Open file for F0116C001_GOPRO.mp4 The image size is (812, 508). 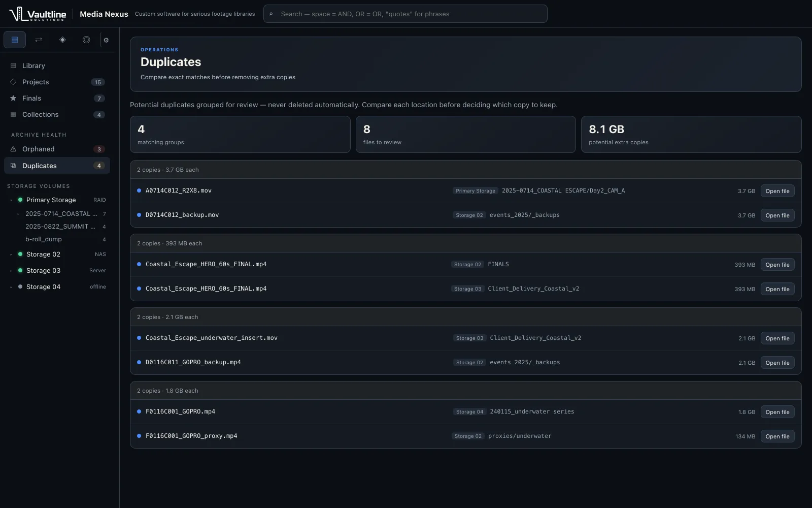click(x=777, y=412)
